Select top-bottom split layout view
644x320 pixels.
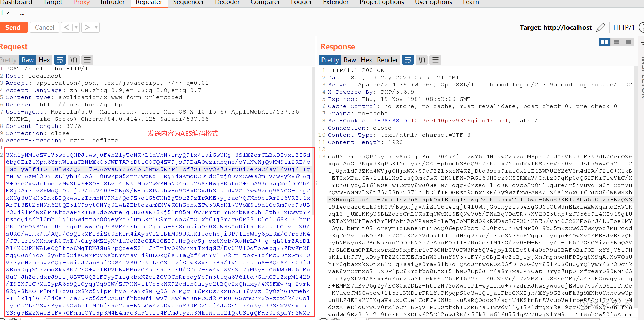(617, 42)
